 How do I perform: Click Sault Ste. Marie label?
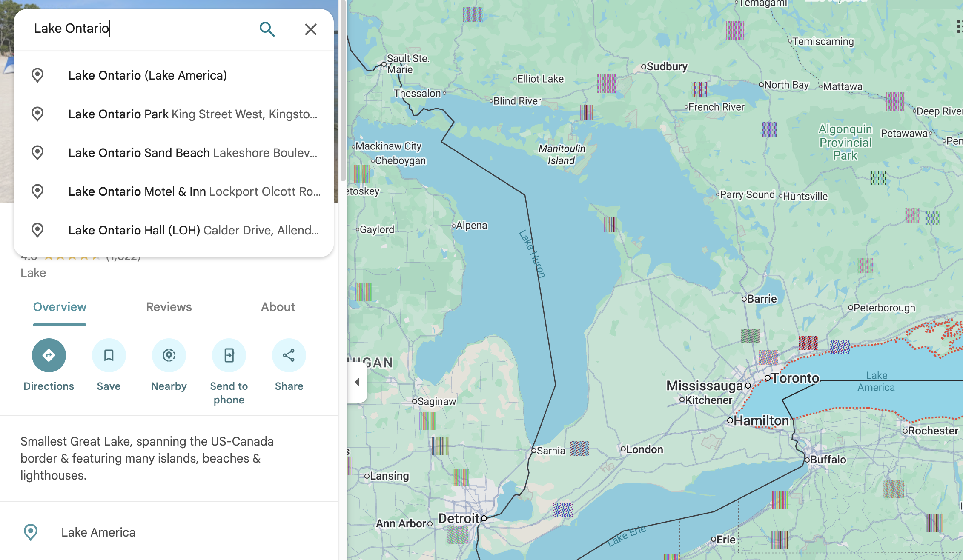pos(408,64)
